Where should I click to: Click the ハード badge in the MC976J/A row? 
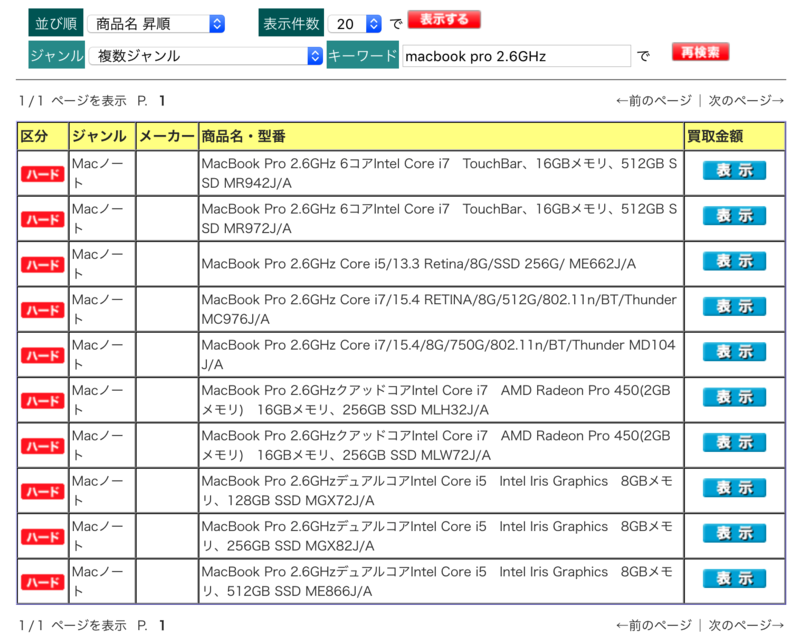point(43,311)
